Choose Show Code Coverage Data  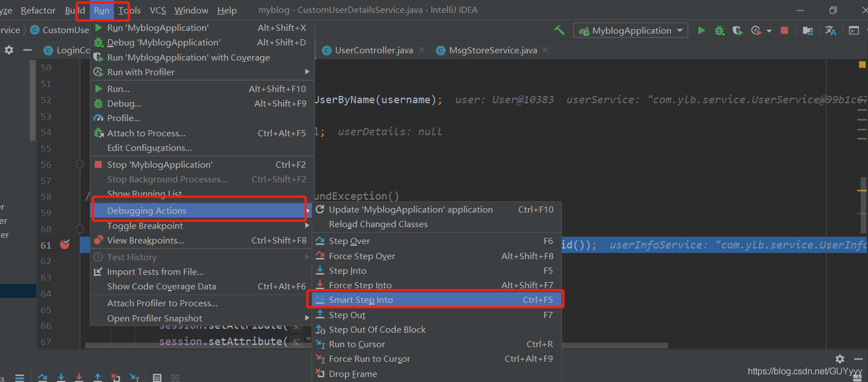tap(202, 286)
